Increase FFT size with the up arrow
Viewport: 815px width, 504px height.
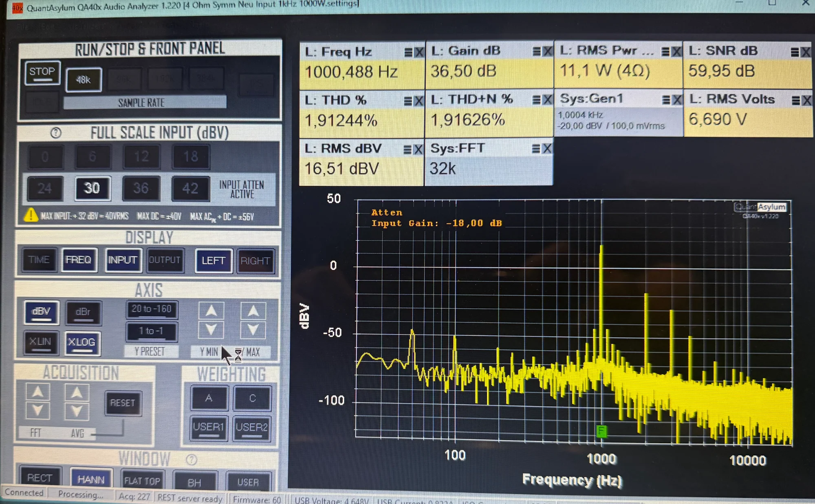pyautogui.click(x=38, y=392)
